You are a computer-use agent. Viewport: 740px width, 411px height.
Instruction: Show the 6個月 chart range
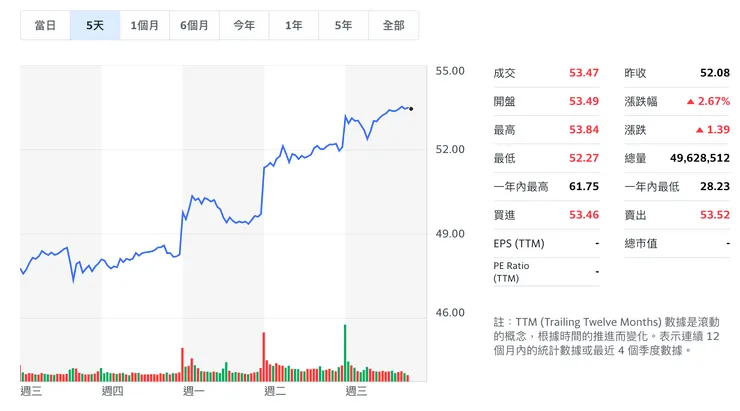(195, 25)
